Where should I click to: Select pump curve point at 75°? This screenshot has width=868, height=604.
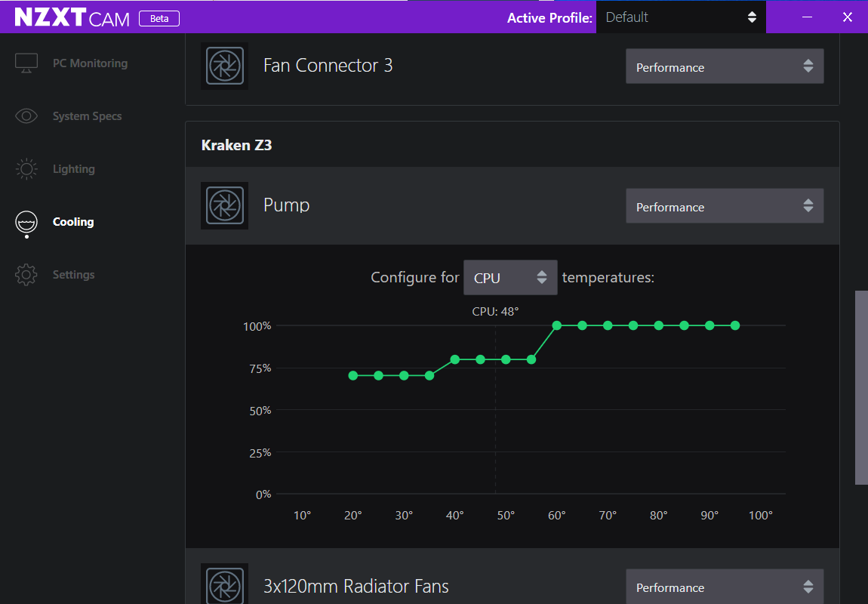click(x=633, y=325)
